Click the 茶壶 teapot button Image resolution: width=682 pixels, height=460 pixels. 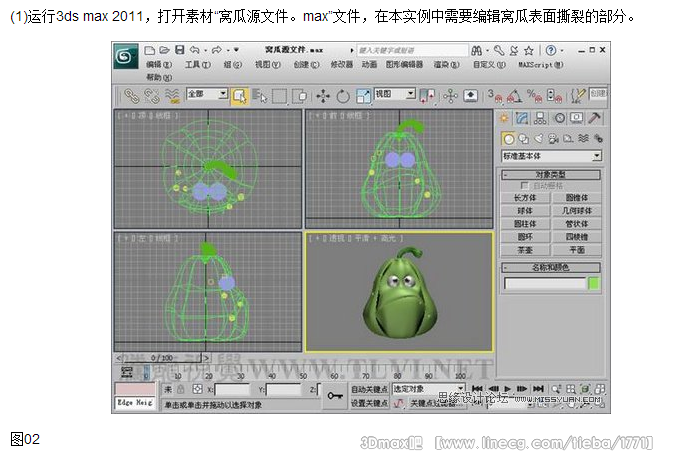pyautogui.click(x=525, y=250)
